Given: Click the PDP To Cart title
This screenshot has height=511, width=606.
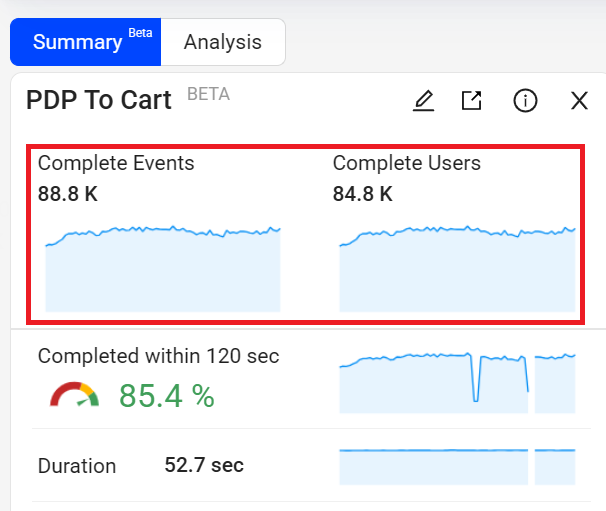Looking at the screenshot, I should click(x=99, y=99).
